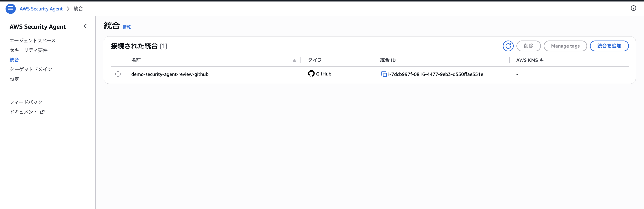The width and height of the screenshot is (644, 209).
Task: Open the navigation hamburger menu
Action: click(10, 8)
